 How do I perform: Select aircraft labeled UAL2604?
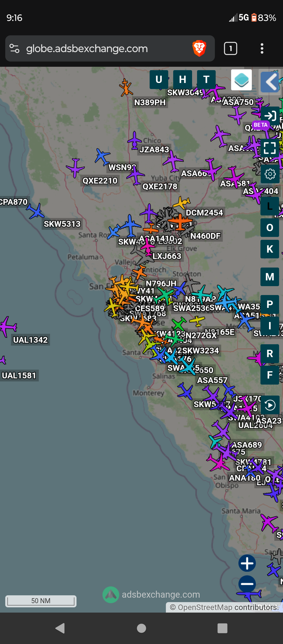coord(255,425)
